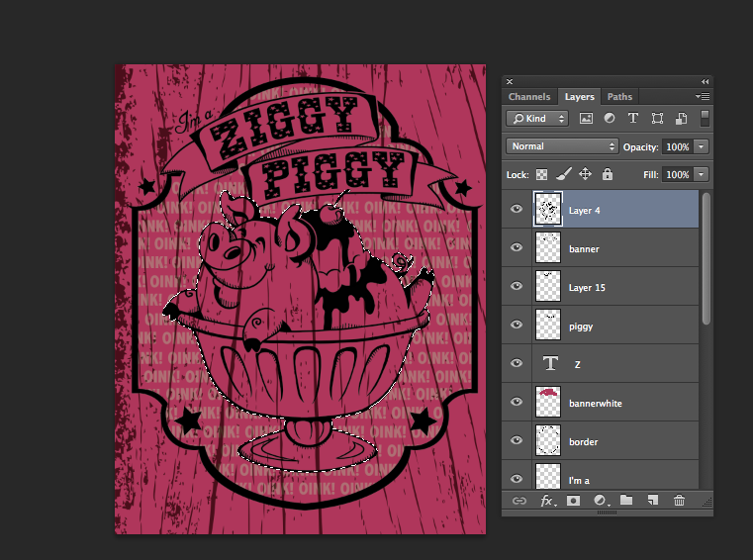Hide the banner layer
Viewport: 753px width, 560px height.
517,247
